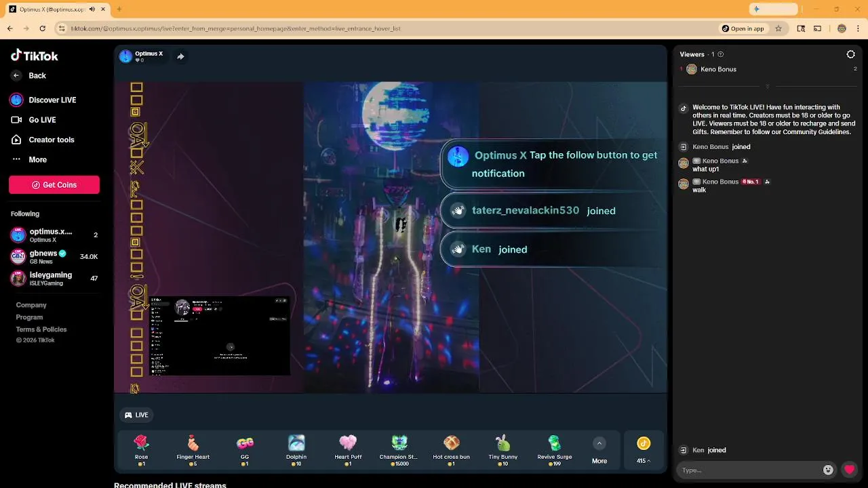The image size is (868, 488).
Task: View site information icon in address bar
Action: coord(62,28)
